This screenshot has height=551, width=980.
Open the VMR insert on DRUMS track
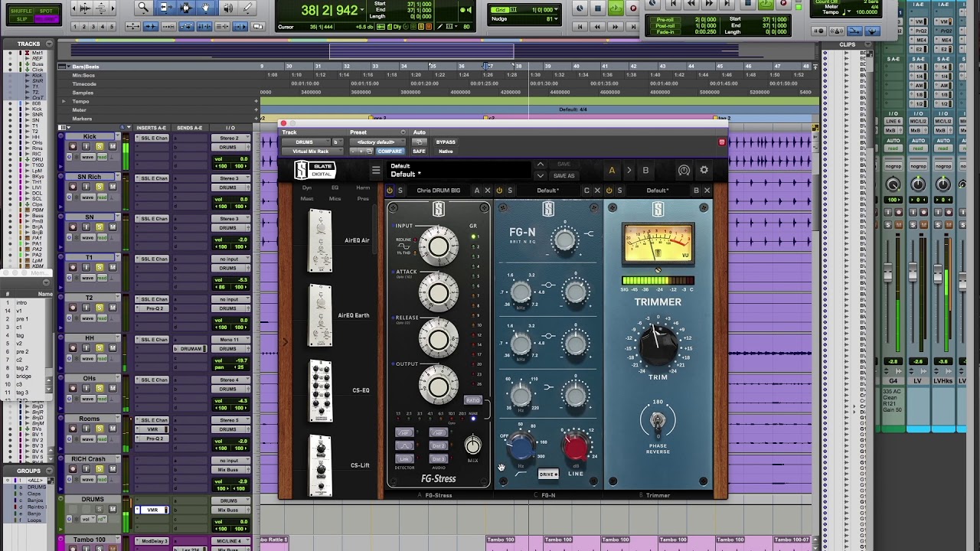point(152,510)
